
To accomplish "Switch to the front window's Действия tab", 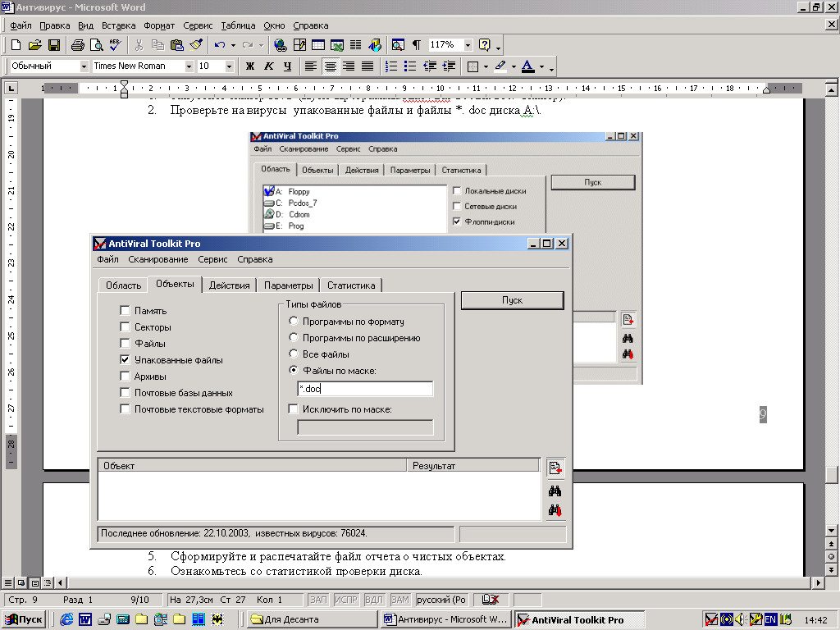I will coord(230,285).
